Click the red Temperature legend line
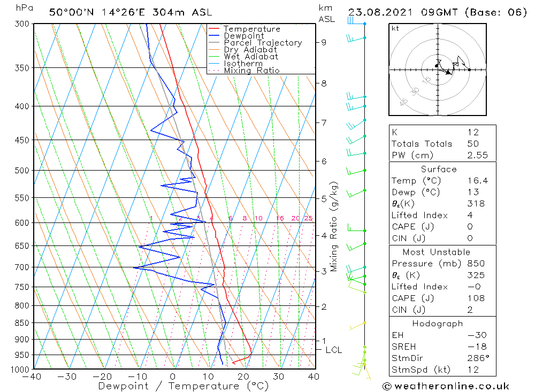 213,29
